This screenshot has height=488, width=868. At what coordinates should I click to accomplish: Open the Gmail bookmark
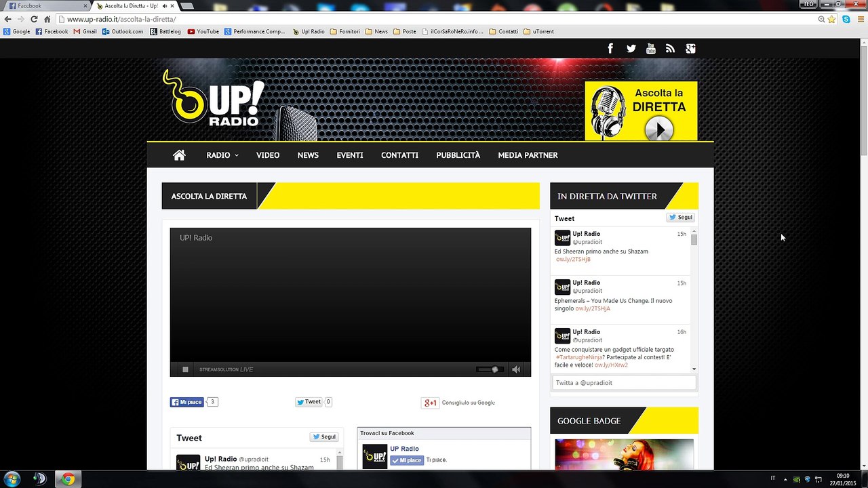(85, 32)
